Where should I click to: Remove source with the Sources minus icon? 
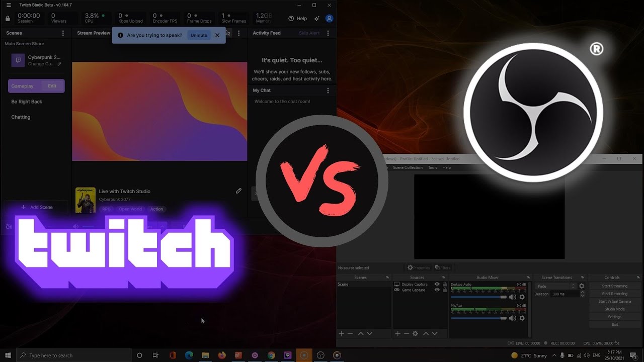click(x=407, y=333)
